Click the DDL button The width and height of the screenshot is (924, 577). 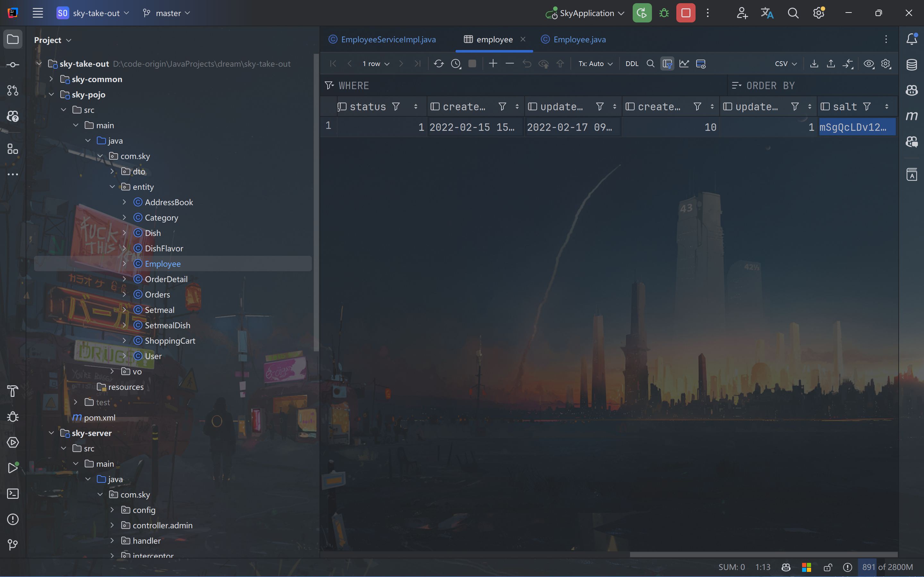tap(632, 64)
